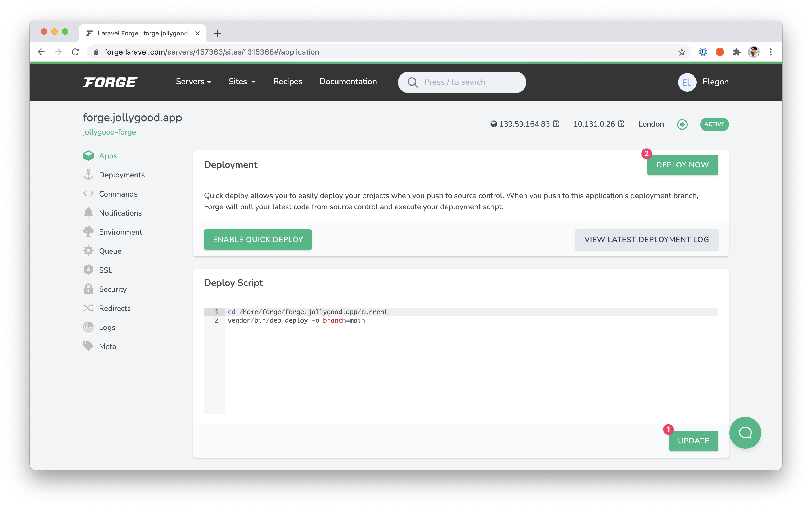Image resolution: width=812 pixels, height=509 pixels.
Task: Click the ACTIVE status badge
Action: point(714,124)
